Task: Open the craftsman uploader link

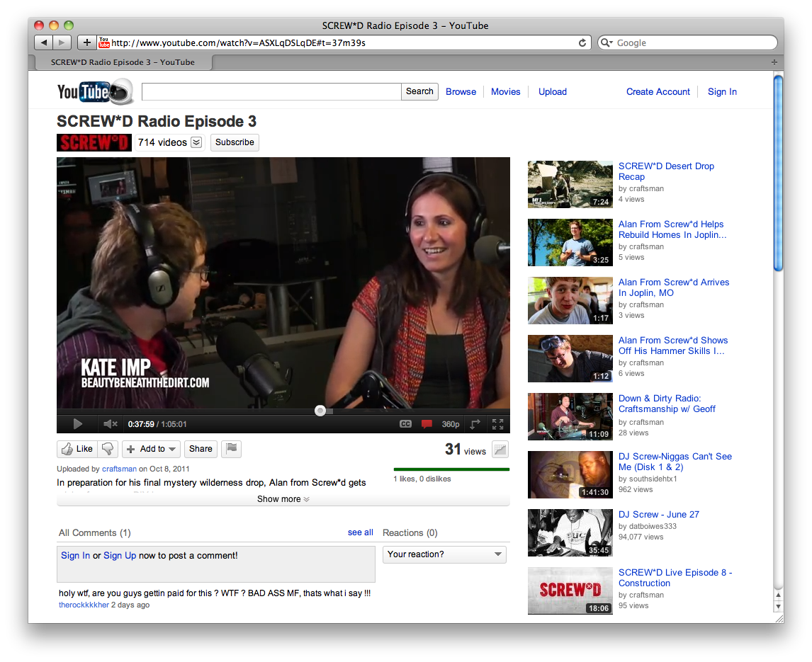Action: click(119, 469)
